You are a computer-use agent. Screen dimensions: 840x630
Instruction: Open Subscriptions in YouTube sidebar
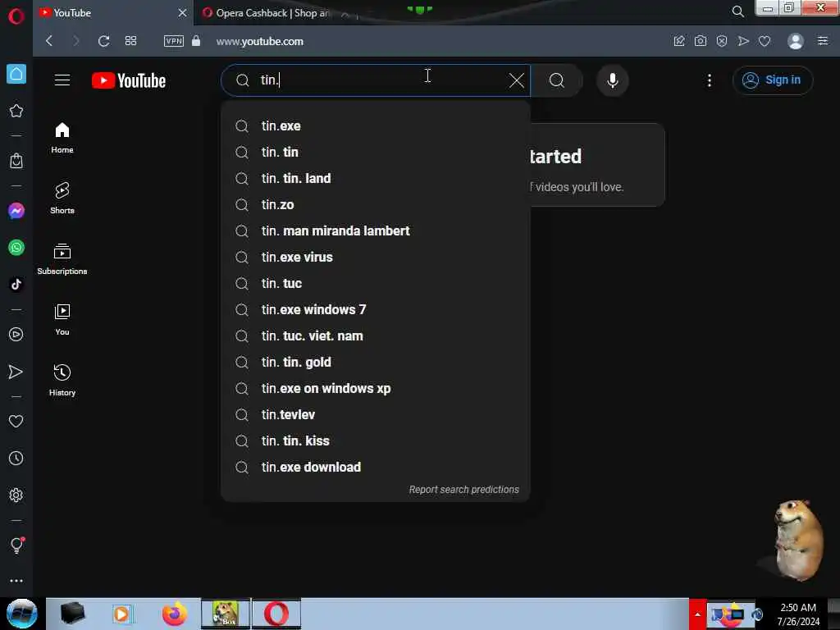point(62,259)
